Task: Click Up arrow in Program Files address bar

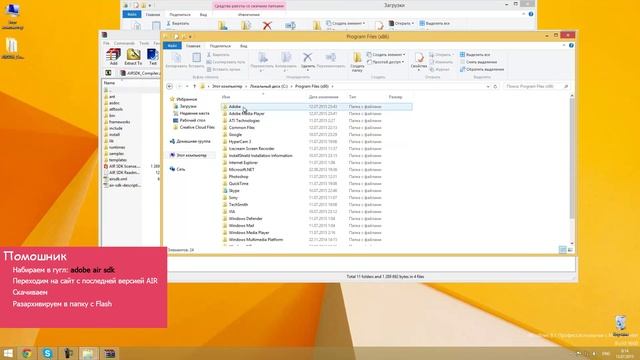Action: [x=194, y=87]
